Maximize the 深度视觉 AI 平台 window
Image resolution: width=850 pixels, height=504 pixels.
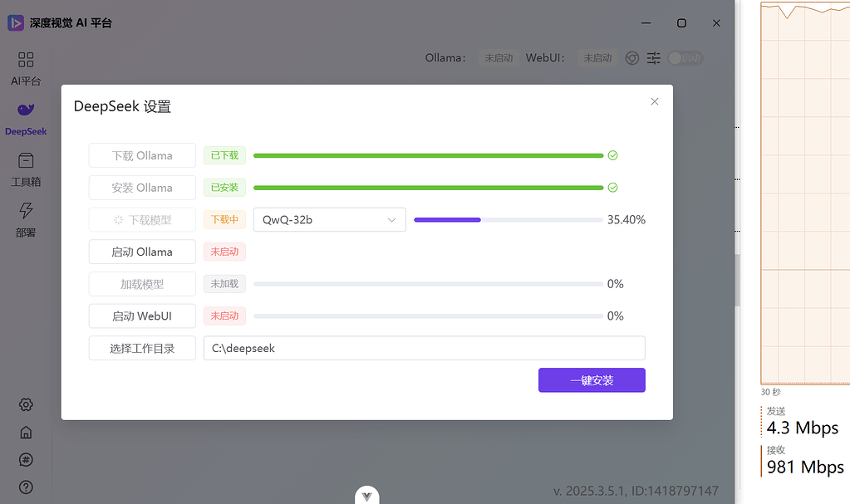[x=681, y=22]
